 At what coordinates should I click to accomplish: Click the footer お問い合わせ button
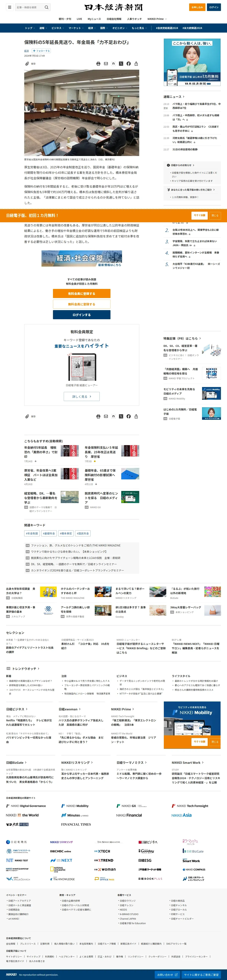(x=168, y=975)
